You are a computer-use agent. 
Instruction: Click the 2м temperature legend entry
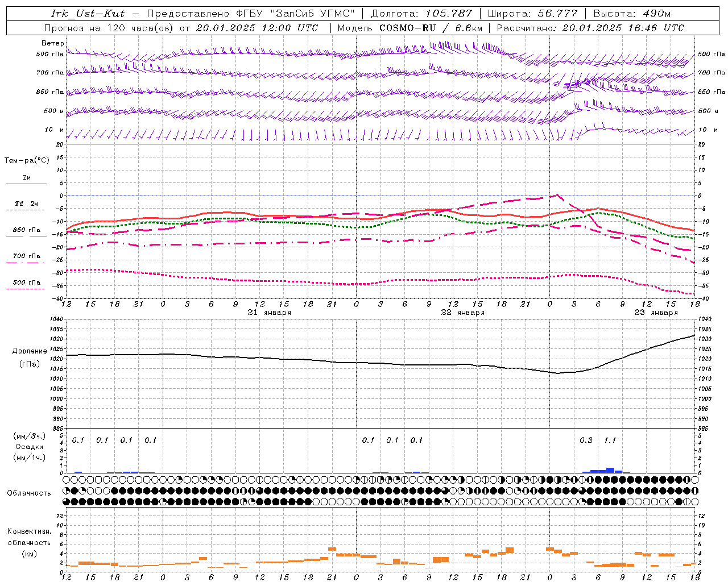pyautogui.click(x=27, y=177)
